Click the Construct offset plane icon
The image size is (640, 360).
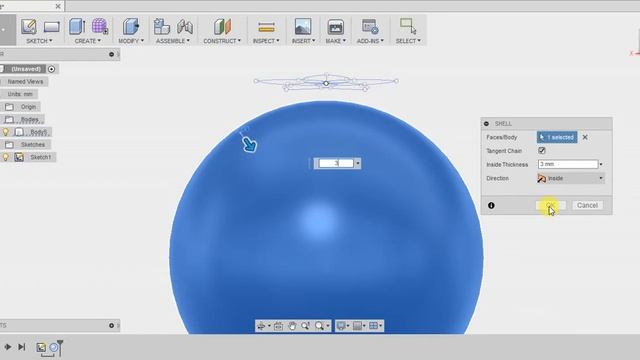point(222,27)
